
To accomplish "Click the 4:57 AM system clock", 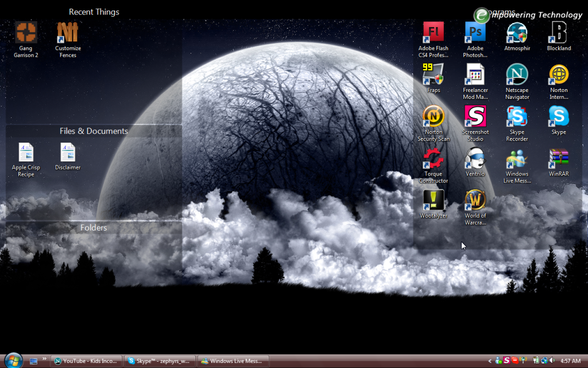I will pyautogui.click(x=570, y=361).
